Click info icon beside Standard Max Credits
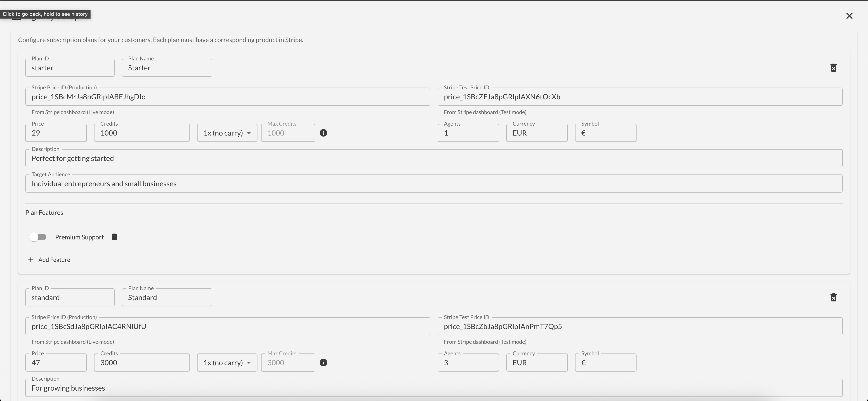 (x=323, y=363)
